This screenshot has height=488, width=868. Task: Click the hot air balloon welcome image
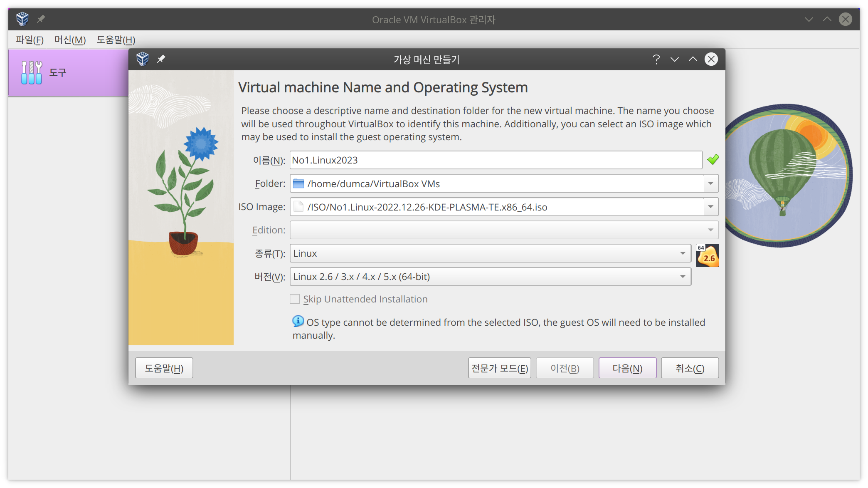pos(788,175)
